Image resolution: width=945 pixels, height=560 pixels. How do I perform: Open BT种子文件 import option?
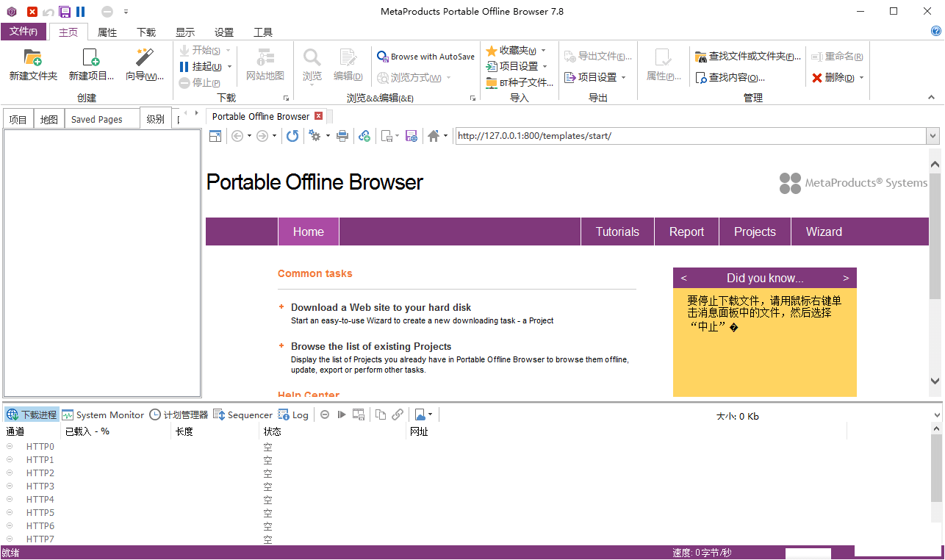pos(520,82)
